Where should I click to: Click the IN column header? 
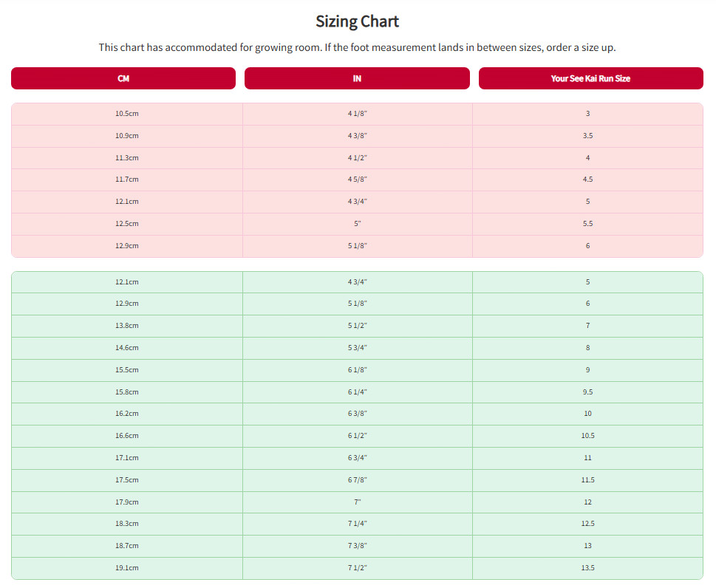click(357, 78)
